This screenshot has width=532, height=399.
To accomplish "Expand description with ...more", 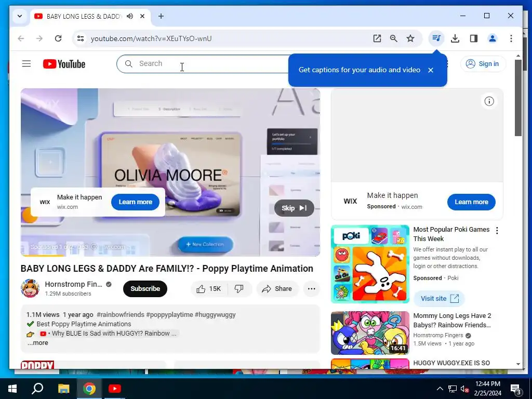I will point(37,343).
